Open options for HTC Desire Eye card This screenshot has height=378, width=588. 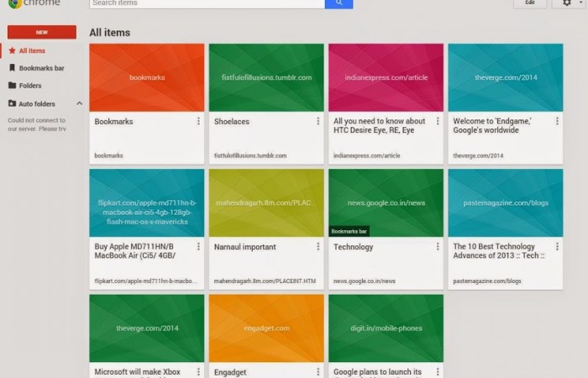(x=438, y=121)
